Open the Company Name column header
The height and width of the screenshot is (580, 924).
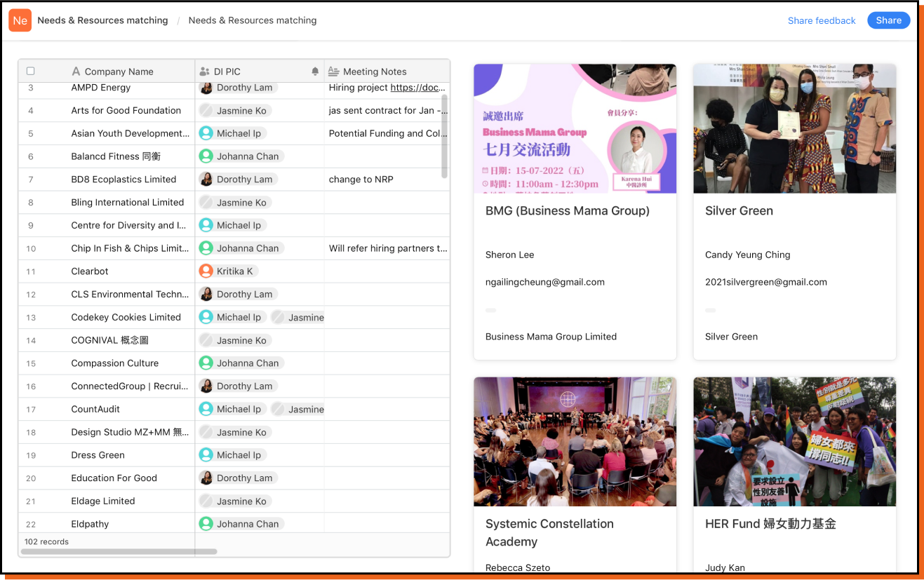pos(119,72)
